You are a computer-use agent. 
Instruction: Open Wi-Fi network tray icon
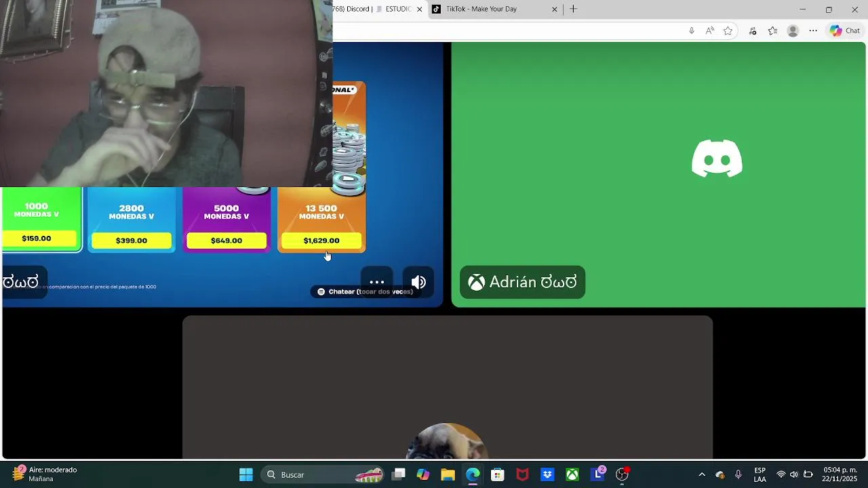[x=781, y=474]
